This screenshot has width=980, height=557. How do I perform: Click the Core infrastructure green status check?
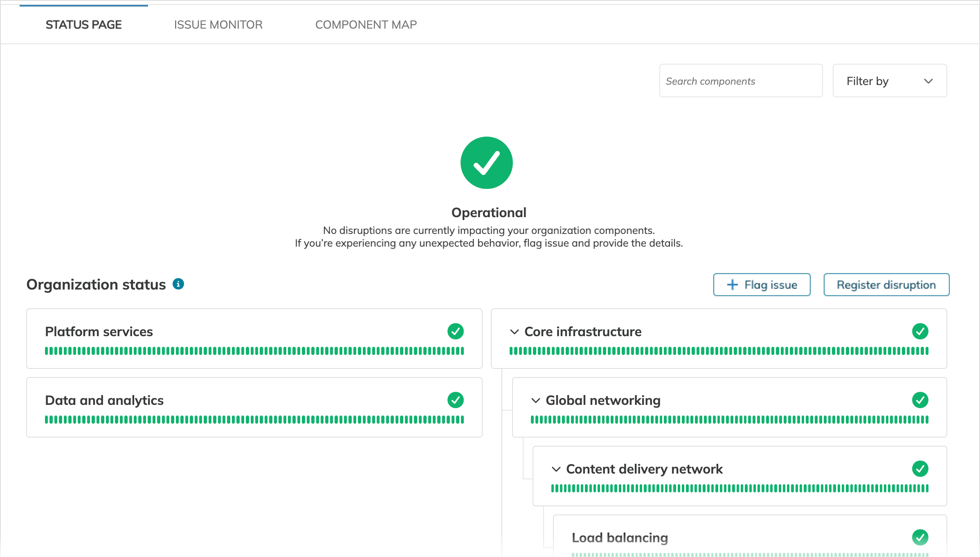coord(920,331)
